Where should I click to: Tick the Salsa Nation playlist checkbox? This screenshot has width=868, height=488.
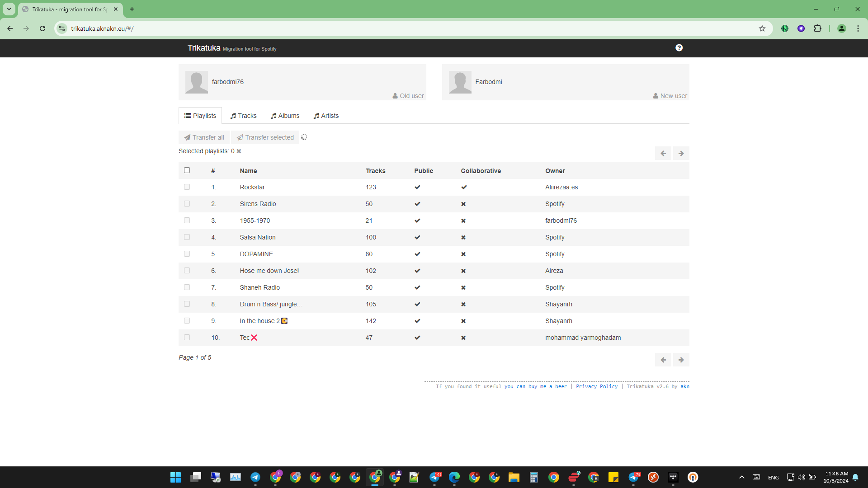(187, 237)
